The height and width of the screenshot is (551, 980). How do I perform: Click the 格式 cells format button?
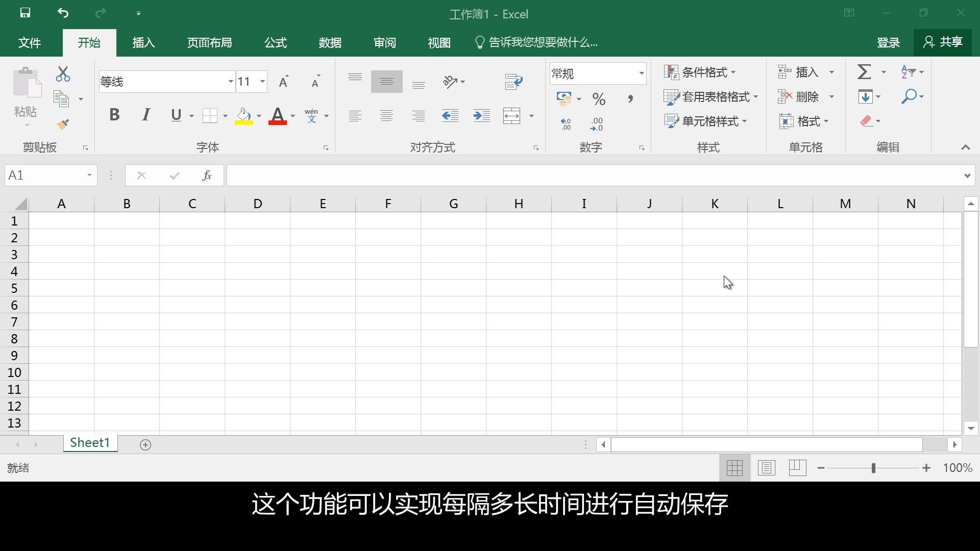[804, 121]
